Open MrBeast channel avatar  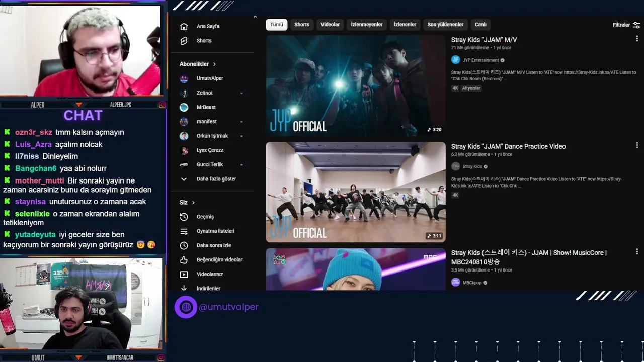[184, 107]
